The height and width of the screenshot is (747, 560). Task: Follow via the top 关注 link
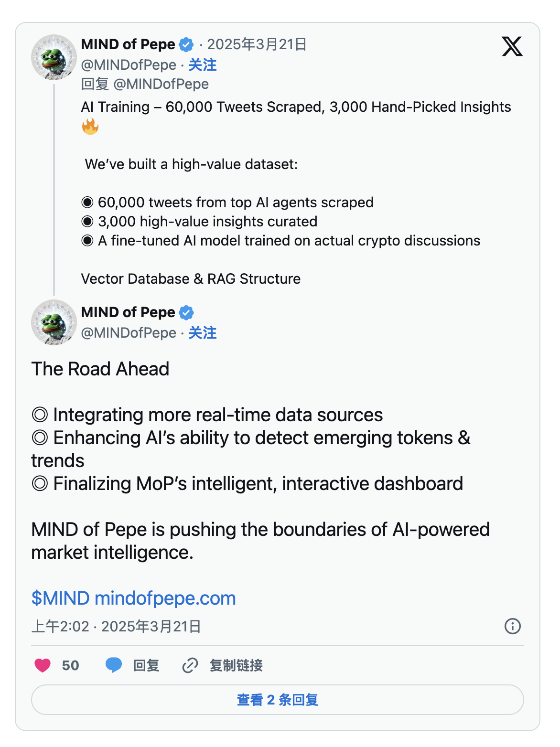pyautogui.click(x=203, y=65)
